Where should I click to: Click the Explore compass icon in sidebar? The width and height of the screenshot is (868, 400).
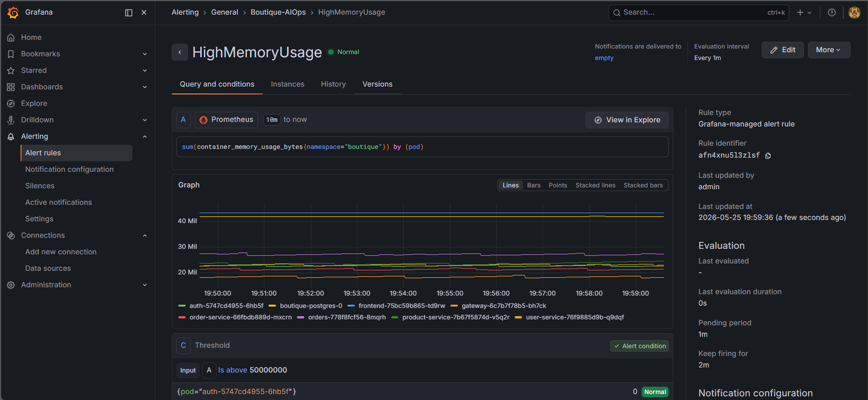pyautogui.click(x=11, y=104)
